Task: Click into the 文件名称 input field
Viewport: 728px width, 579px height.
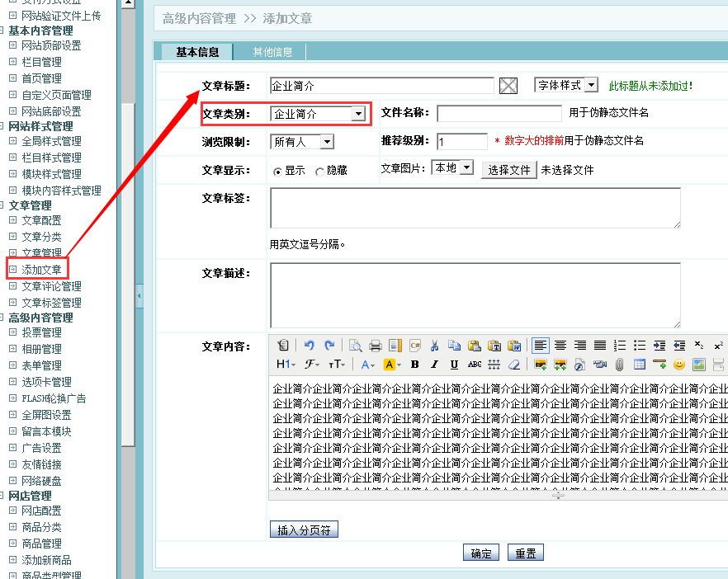Action: [499, 114]
